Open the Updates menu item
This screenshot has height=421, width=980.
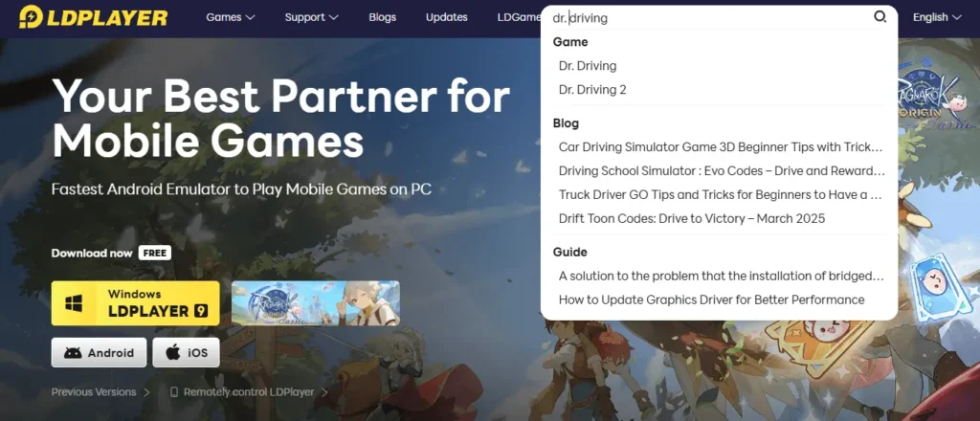click(447, 17)
